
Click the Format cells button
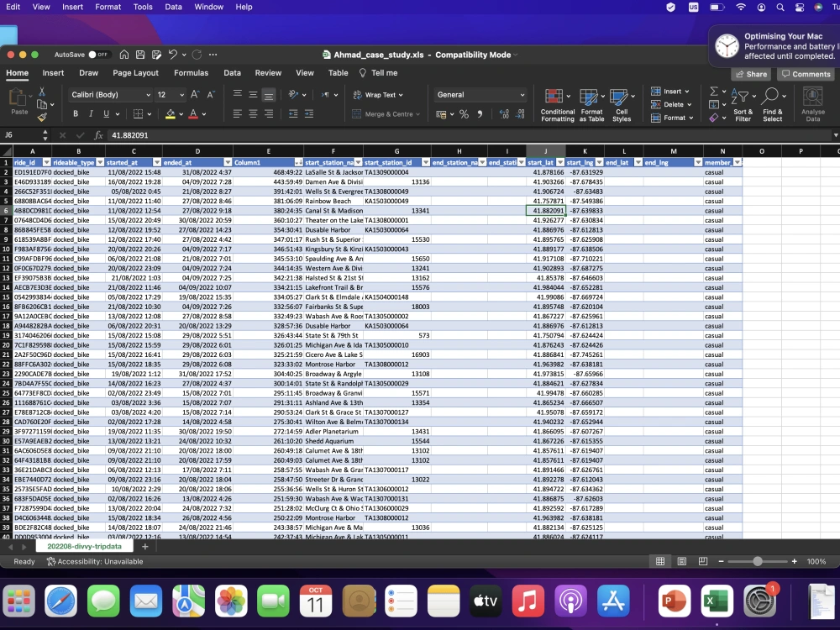[672, 118]
